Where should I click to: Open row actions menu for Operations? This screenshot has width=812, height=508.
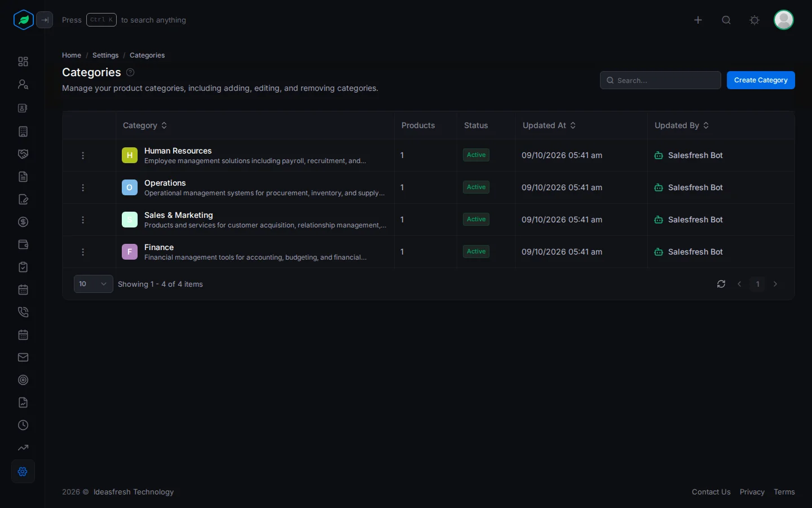[x=83, y=187]
